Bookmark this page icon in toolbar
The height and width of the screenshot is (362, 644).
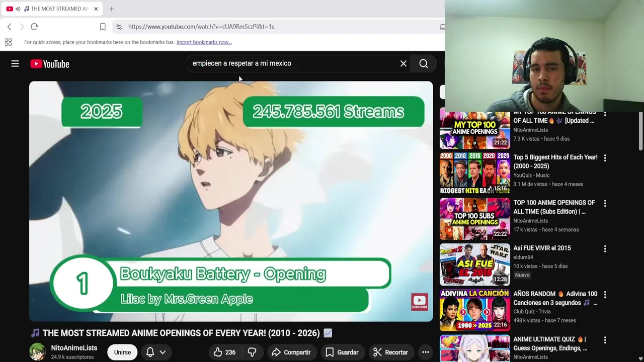pos(103,27)
